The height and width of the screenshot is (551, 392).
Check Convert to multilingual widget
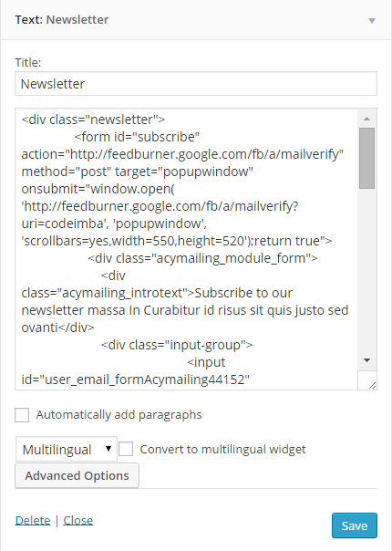click(x=126, y=449)
